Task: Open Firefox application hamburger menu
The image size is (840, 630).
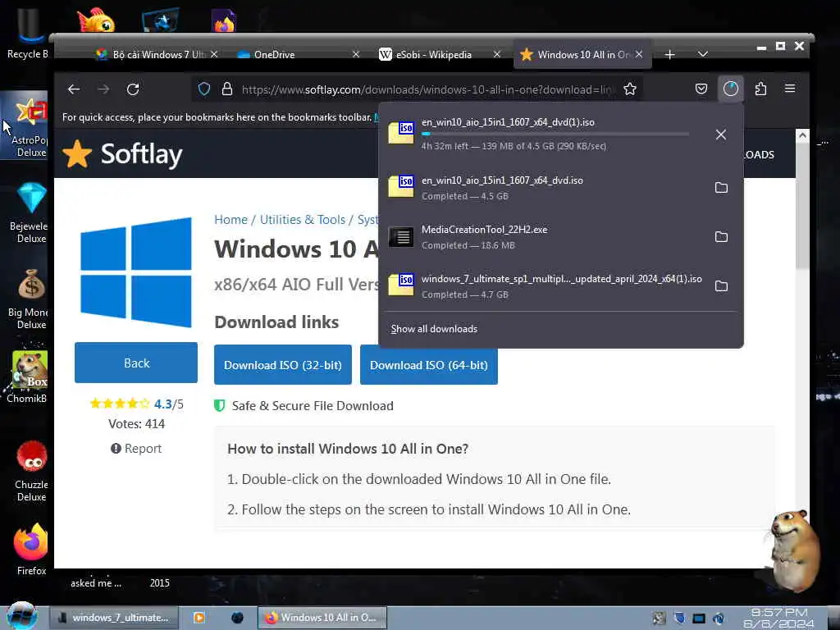Action: [x=790, y=89]
